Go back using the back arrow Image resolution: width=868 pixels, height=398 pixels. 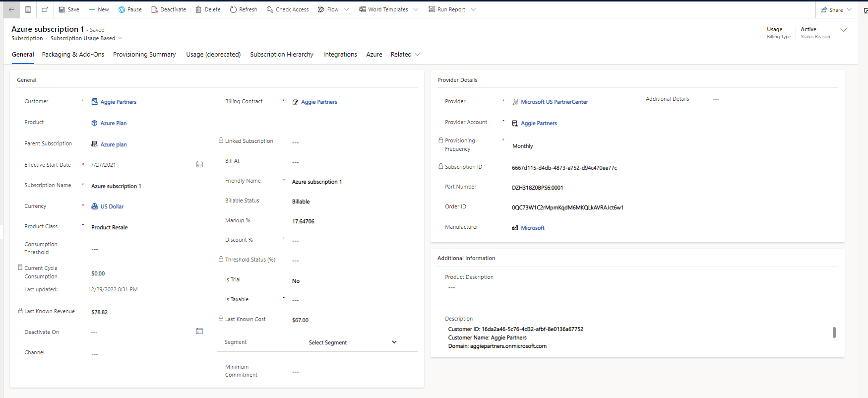point(11,9)
